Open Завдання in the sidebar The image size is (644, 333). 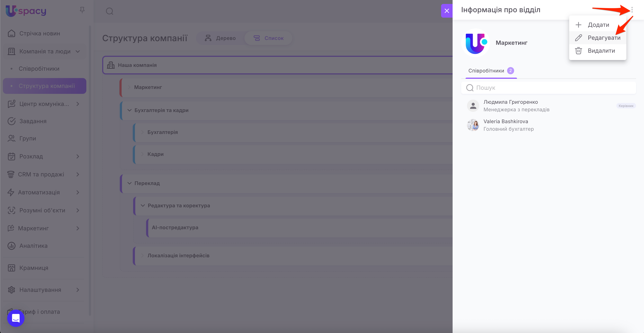[33, 121]
